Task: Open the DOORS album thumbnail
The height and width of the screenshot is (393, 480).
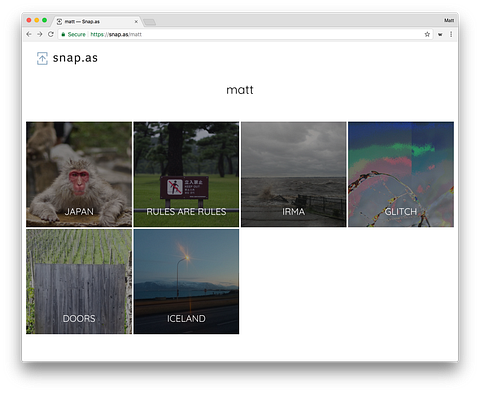Action: pos(79,281)
